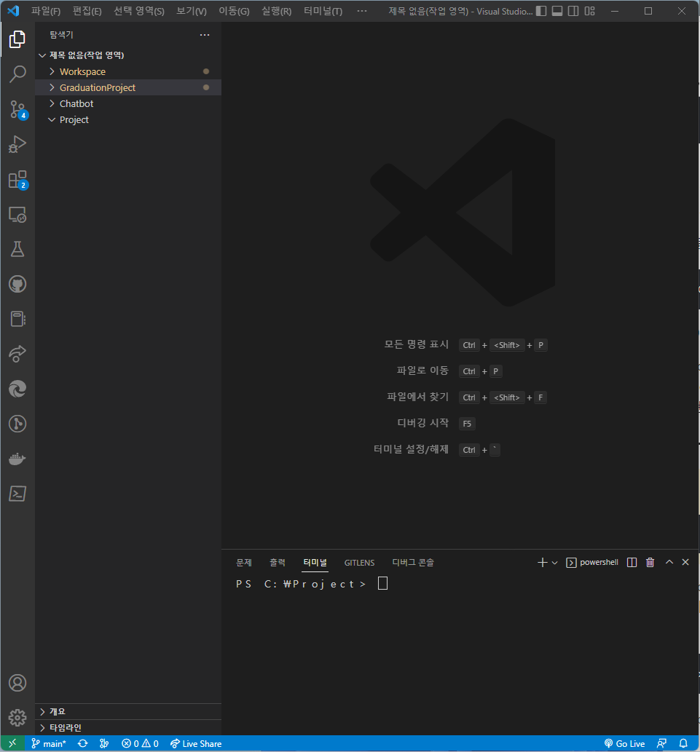Screen dimensions: 700x752
Task: Open the PowerShell icon in activity bar
Action: click(x=17, y=494)
